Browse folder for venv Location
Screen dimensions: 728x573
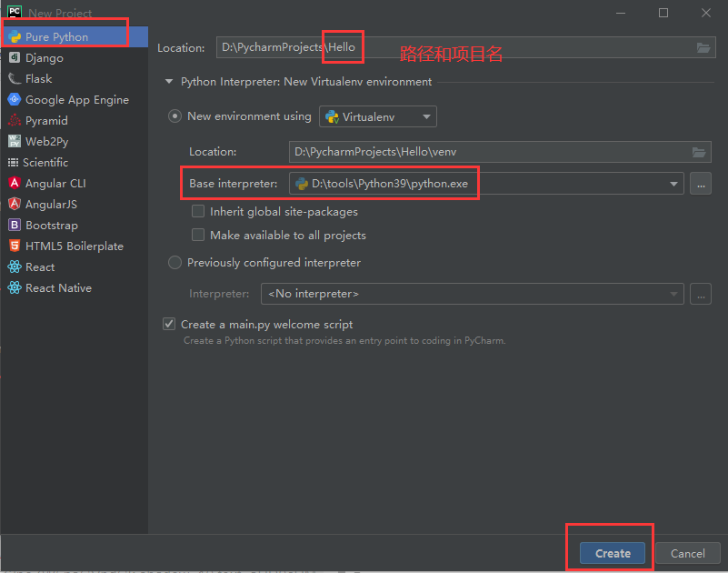coord(699,152)
